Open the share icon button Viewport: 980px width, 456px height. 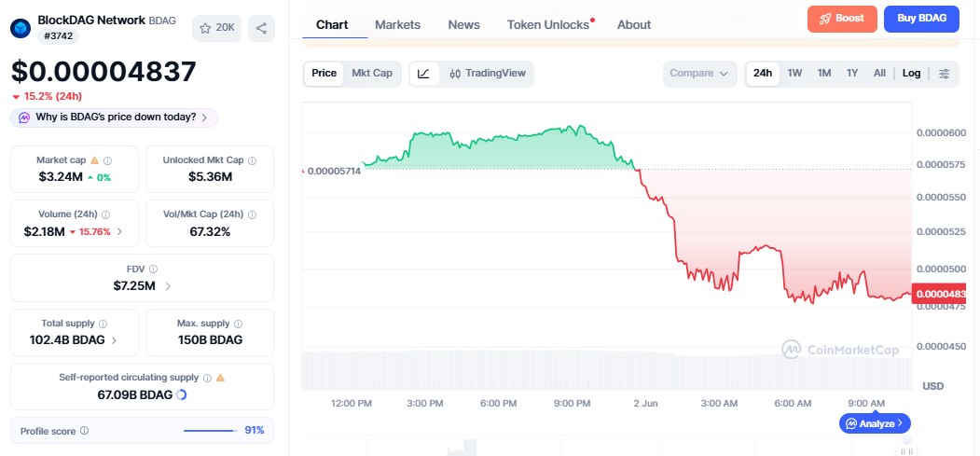pos(261,28)
